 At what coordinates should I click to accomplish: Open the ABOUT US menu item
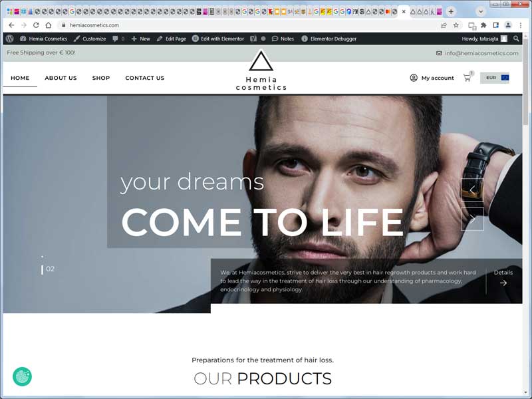[61, 78]
